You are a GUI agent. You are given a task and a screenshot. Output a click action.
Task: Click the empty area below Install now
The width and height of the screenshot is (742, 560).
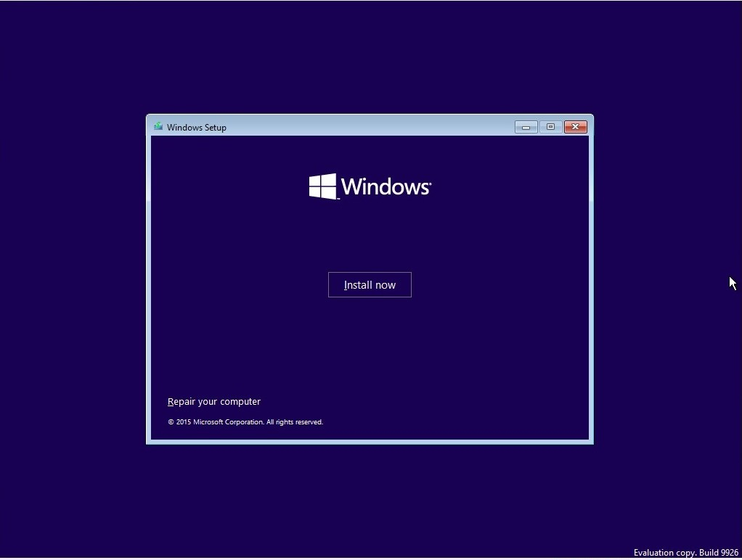point(370,341)
